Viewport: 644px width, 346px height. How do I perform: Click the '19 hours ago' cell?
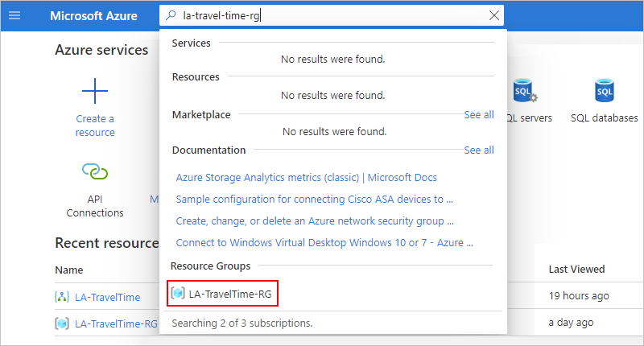(x=579, y=296)
